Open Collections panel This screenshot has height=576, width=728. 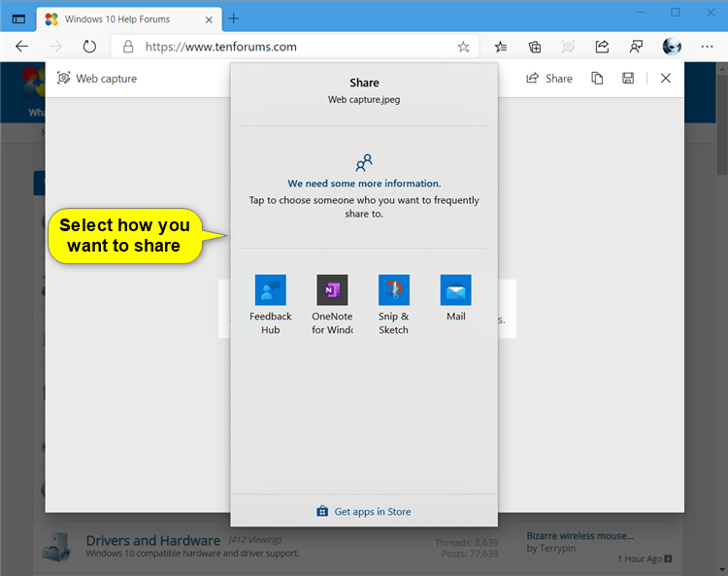point(535,47)
